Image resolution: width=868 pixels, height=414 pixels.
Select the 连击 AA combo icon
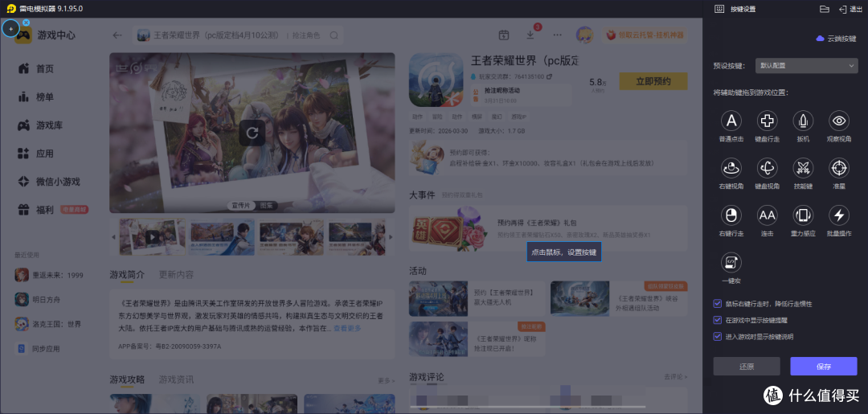click(x=768, y=215)
